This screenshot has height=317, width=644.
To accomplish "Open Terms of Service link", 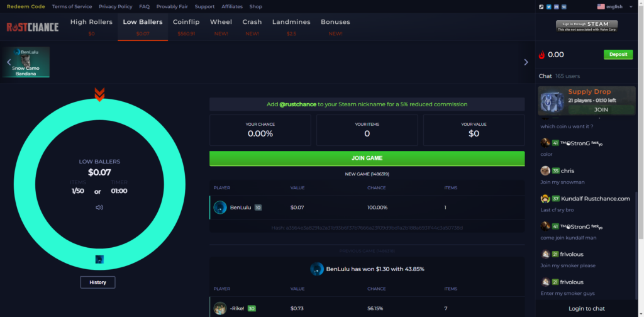I will (72, 6).
